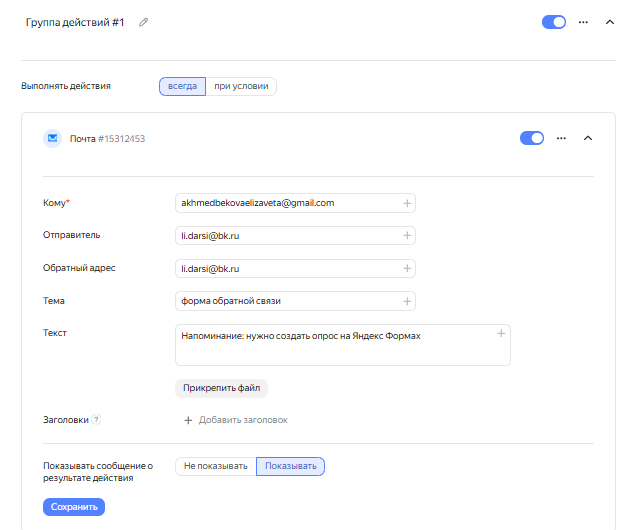Click the plus icon in the Обратный адрес field
Viewport: 632px width, 530px height.
(407, 269)
